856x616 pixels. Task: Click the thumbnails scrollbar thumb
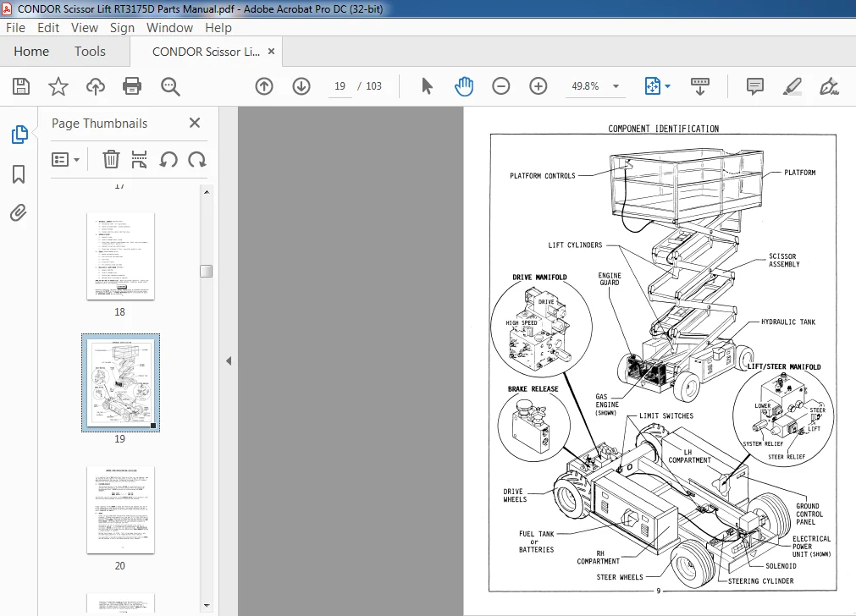(207, 271)
